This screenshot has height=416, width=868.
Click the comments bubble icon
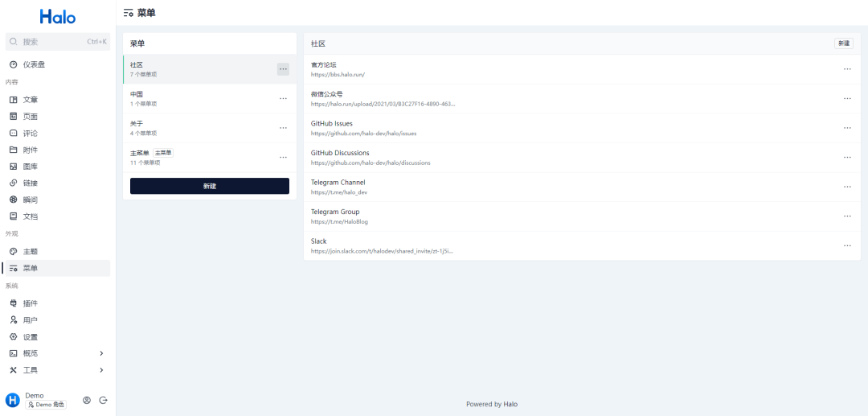click(x=14, y=133)
